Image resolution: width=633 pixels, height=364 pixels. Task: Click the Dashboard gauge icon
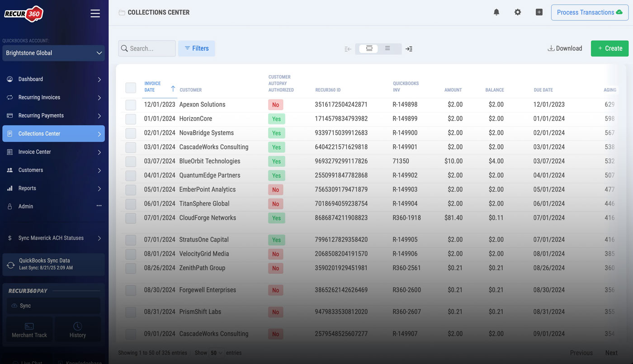(10, 79)
